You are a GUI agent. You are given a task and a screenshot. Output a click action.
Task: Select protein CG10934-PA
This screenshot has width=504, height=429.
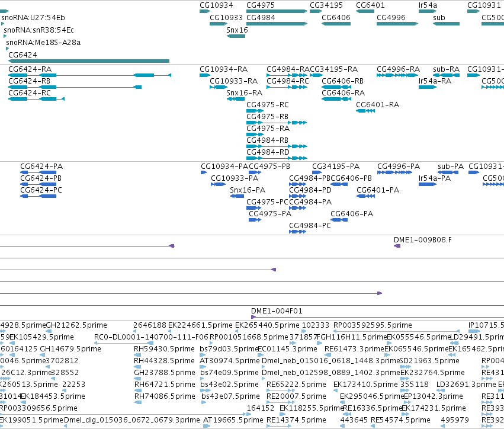coord(204,172)
